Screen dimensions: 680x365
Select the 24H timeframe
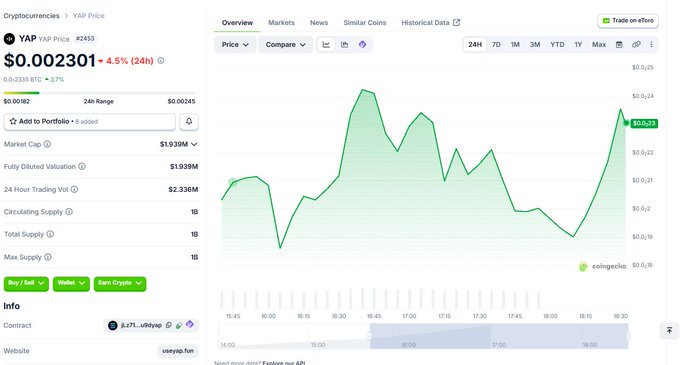click(x=475, y=45)
